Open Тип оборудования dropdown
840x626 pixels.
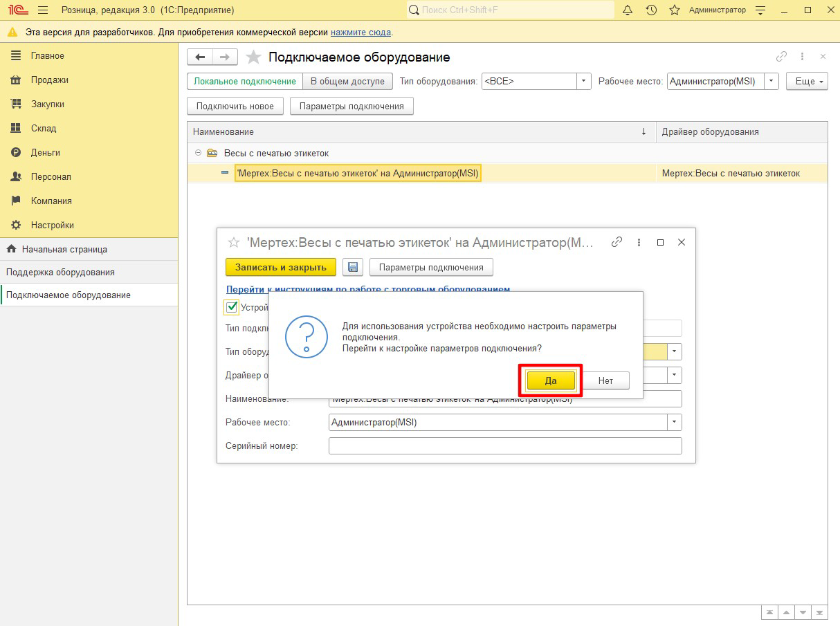coord(585,82)
